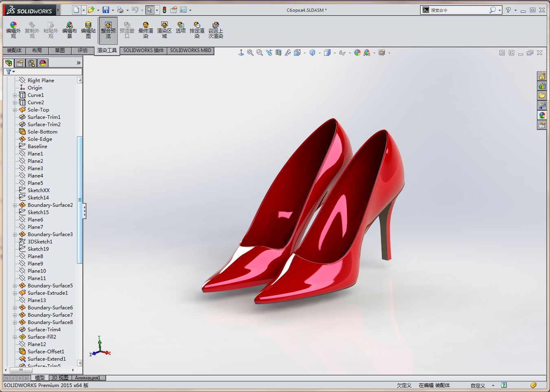This screenshot has height=392, width=550.
Task: Select the Анимация1 motion study tab
Action: 88,378
